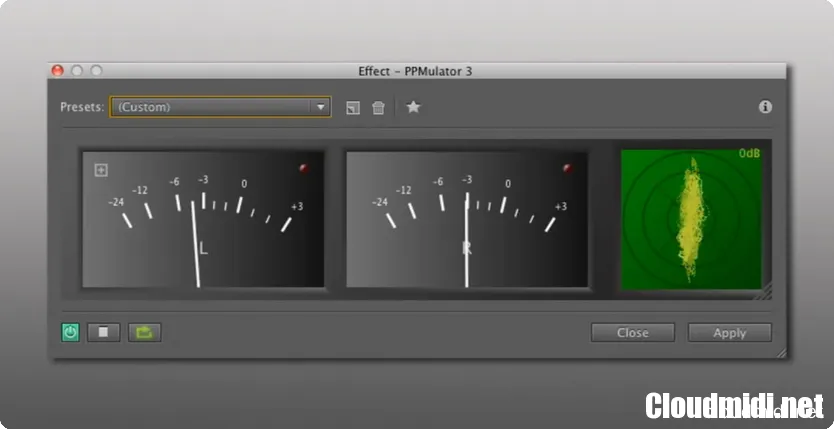Toggle the green effect power button

point(70,332)
